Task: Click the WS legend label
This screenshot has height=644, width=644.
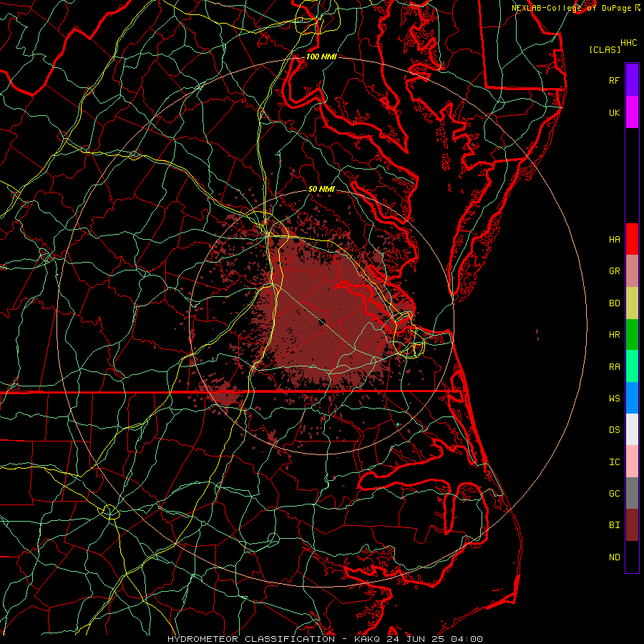Action: [x=614, y=399]
